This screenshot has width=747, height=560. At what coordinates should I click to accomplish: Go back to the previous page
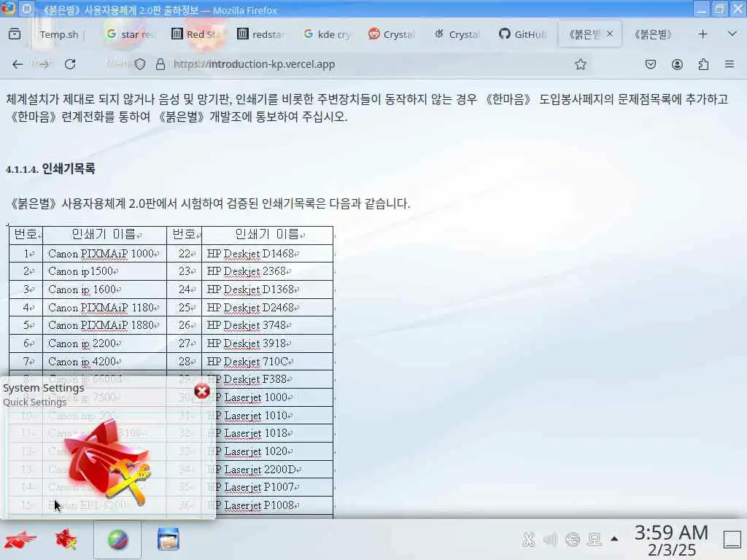click(18, 64)
